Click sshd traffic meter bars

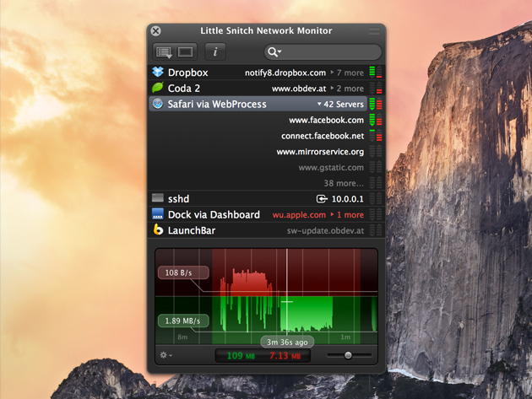tap(376, 198)
